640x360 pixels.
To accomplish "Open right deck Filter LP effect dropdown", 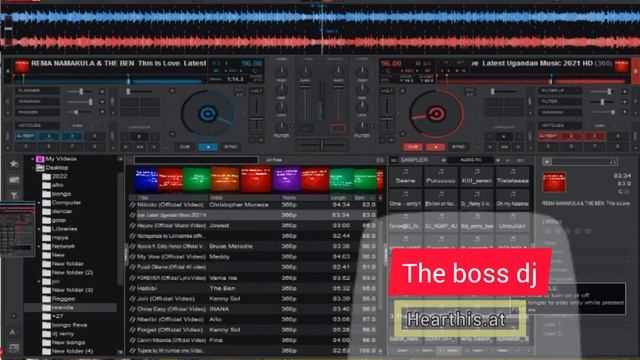I will click(x=560, y=91).
